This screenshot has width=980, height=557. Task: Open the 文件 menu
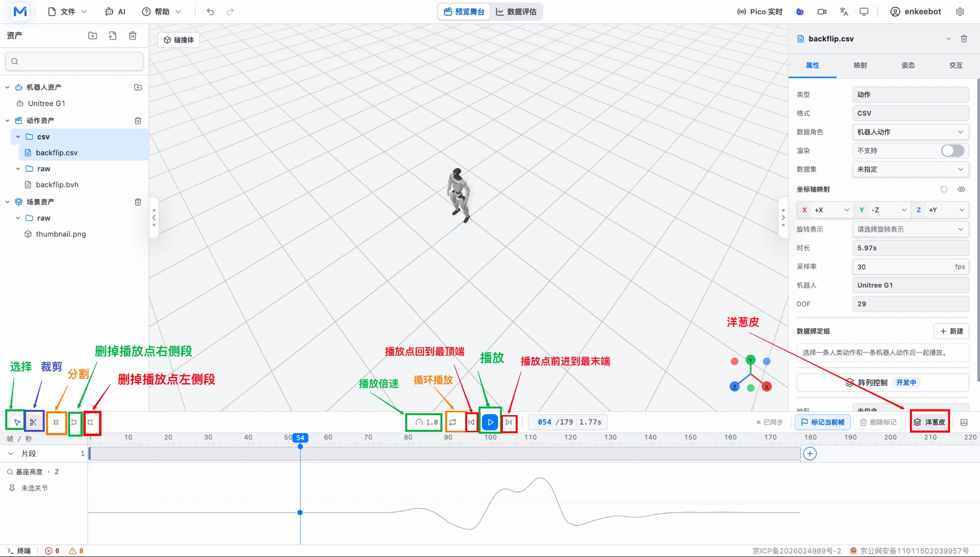(67, 11)
